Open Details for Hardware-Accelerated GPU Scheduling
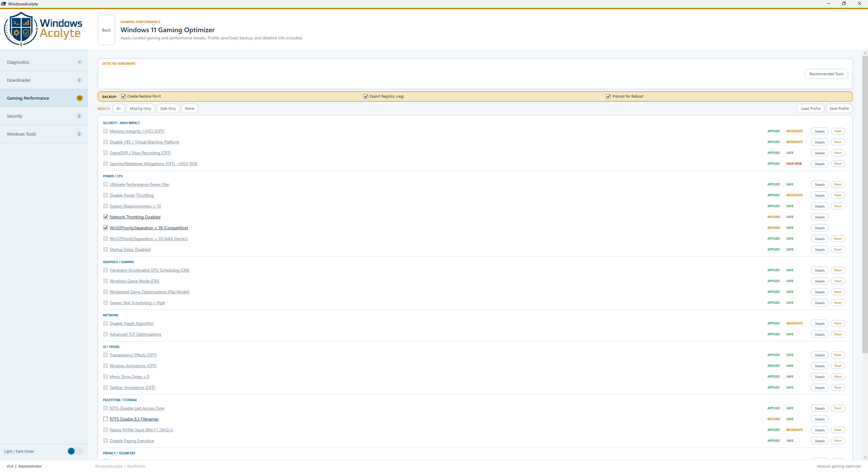The width and height of the screenshot is (868, 472). [820, 270]
